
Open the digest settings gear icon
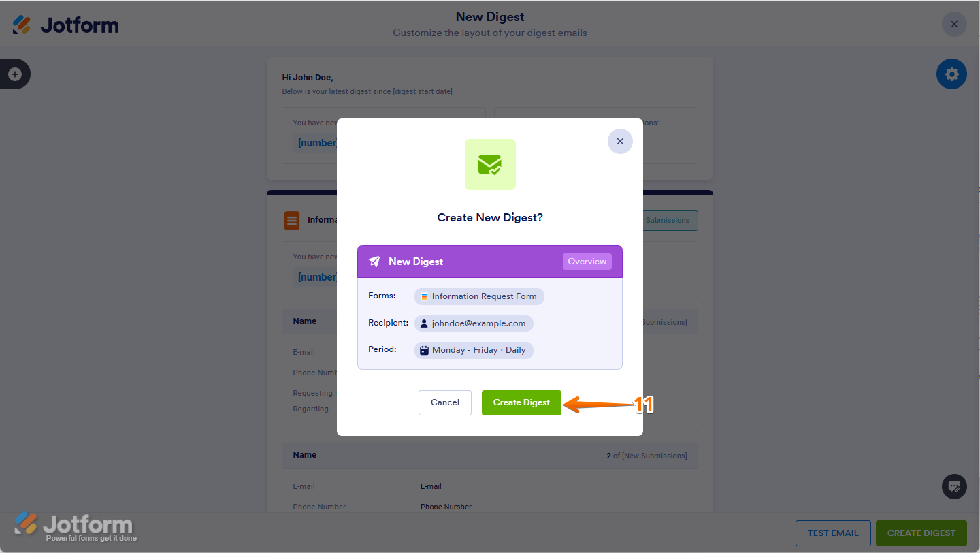tap(951, 74)
